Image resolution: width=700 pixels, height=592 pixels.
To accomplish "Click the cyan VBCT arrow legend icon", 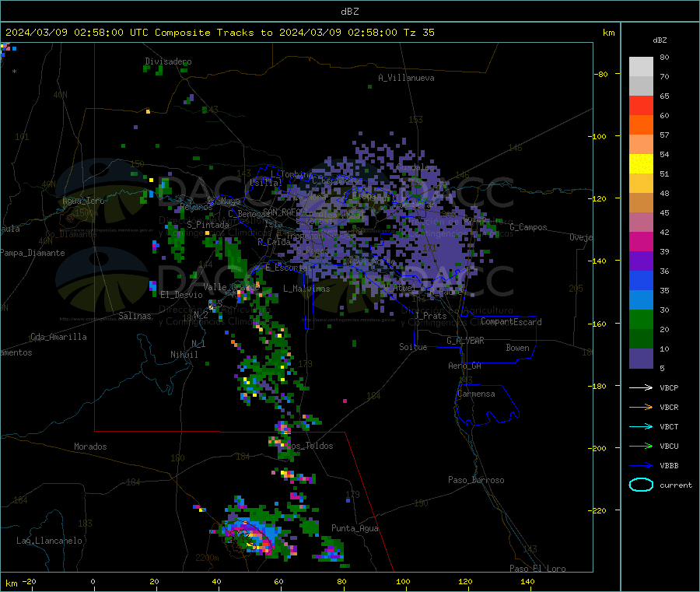I will pyautogui.click(x=641, y=426).
